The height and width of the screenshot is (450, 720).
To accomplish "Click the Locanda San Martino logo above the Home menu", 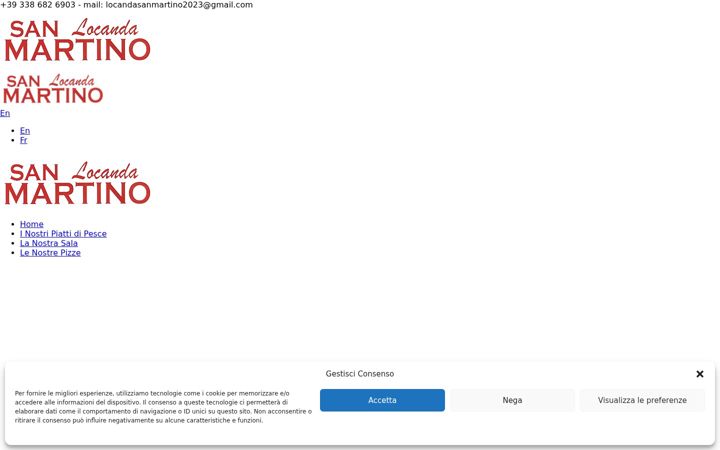I will click(77, 183).
